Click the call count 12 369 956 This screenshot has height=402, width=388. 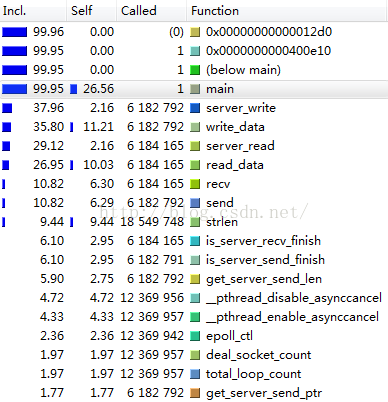coord(152,298)
